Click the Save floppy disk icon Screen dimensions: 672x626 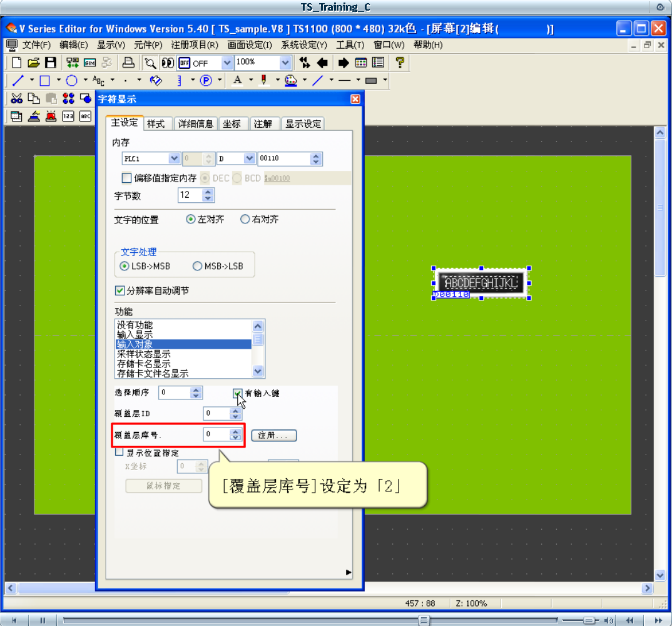pos(51,63)
